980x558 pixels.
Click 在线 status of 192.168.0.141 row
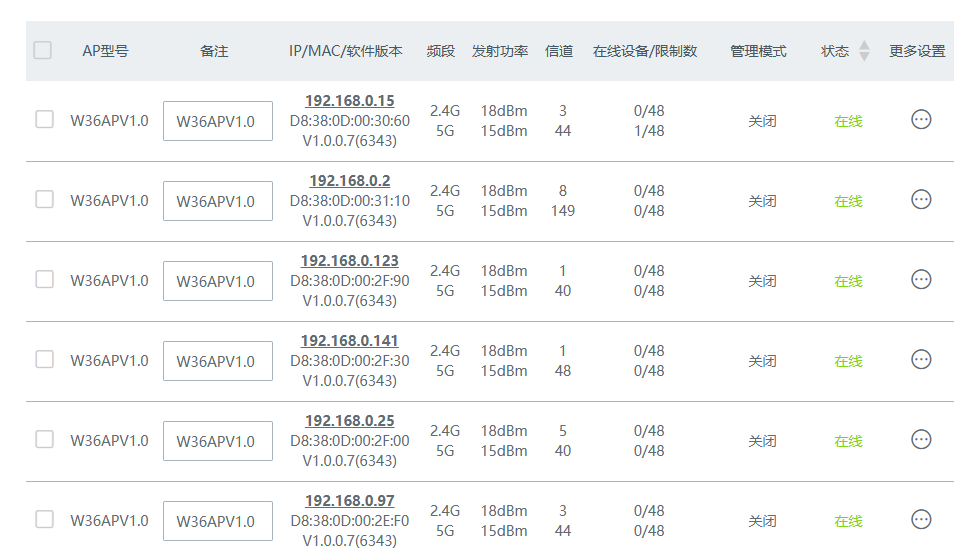[848, 361]
